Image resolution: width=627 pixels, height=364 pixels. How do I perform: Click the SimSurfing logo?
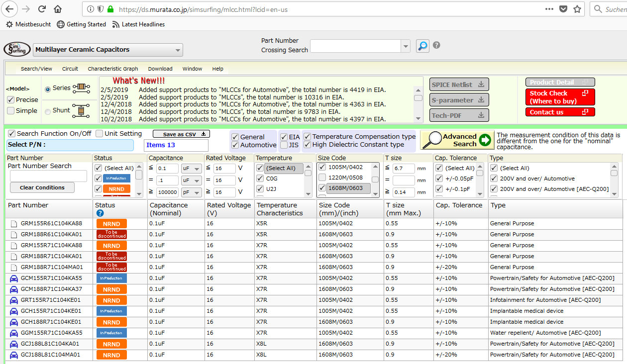(17, 49)
